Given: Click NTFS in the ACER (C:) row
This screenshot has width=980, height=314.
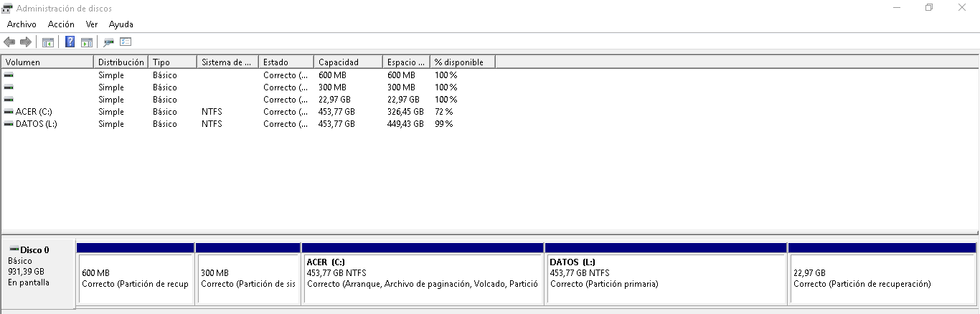Looking at the screenshot, I should (212, 112).
